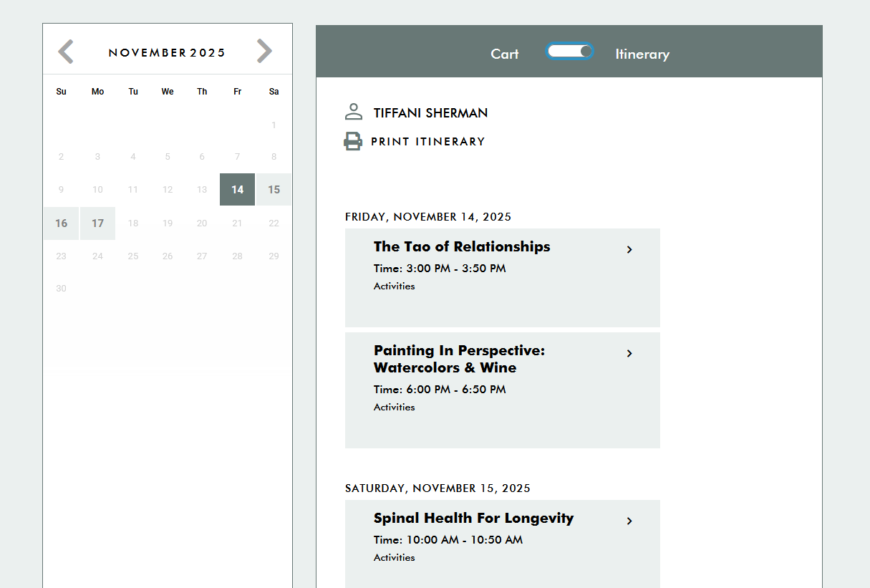This screenshot has width=870, height=588.
Task: Navigate to the previous month
Action: tap(65, 51)
